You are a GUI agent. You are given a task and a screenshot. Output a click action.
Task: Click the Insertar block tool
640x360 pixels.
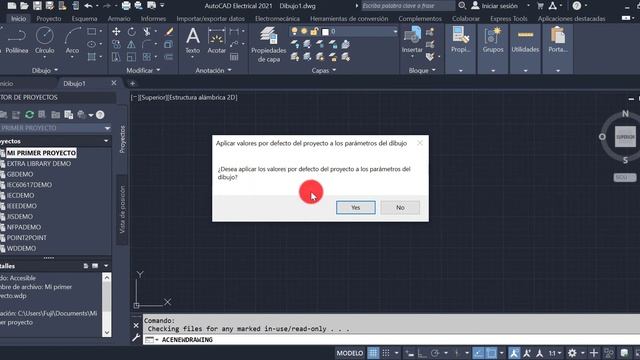click(412, 40)
